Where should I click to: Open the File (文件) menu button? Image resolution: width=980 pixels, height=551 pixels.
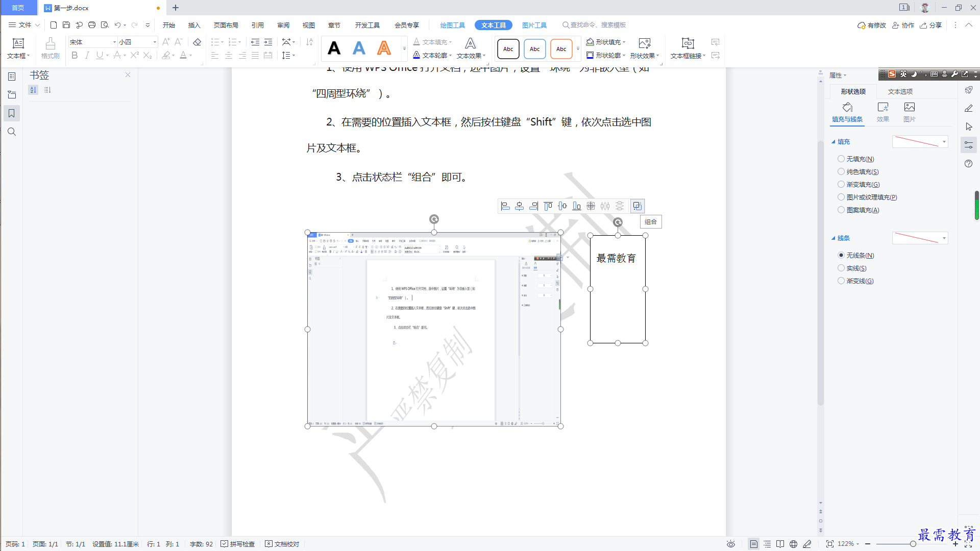pyautogui.click(x=24, y=25)
